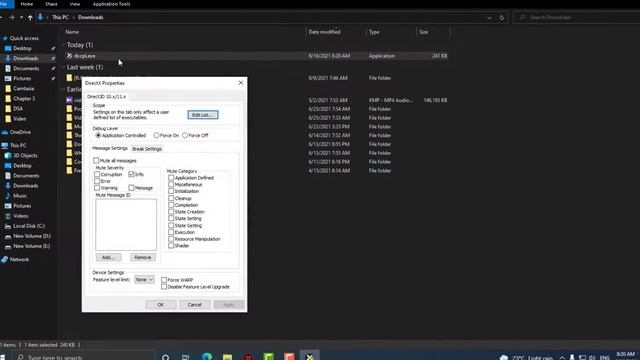Switch to the Break Settings tab
This screenshot has height=360, width=640.
coord(147,149)
